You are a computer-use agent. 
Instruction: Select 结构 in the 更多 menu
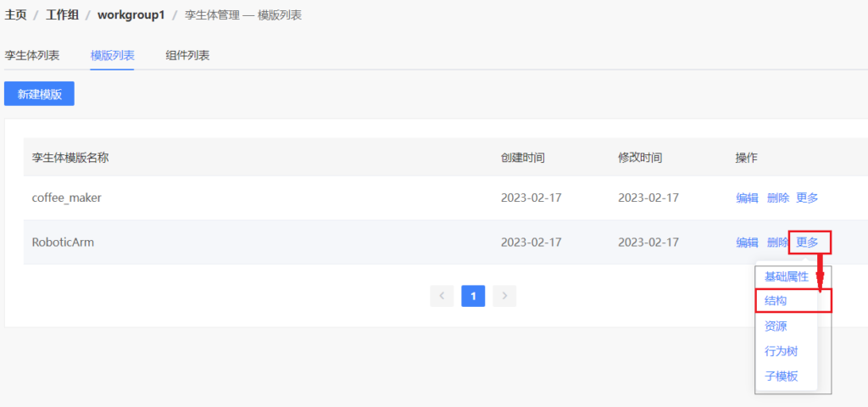tap(776, 301)
